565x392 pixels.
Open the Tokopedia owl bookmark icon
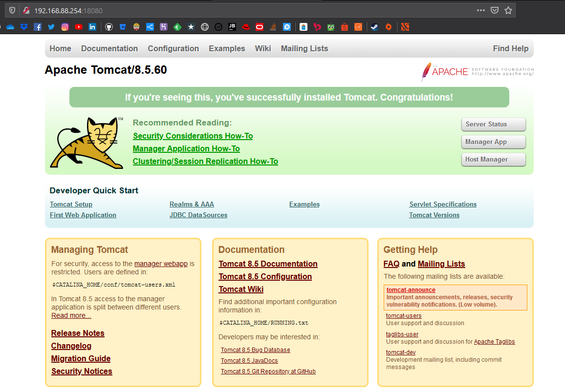coord(331,27)
